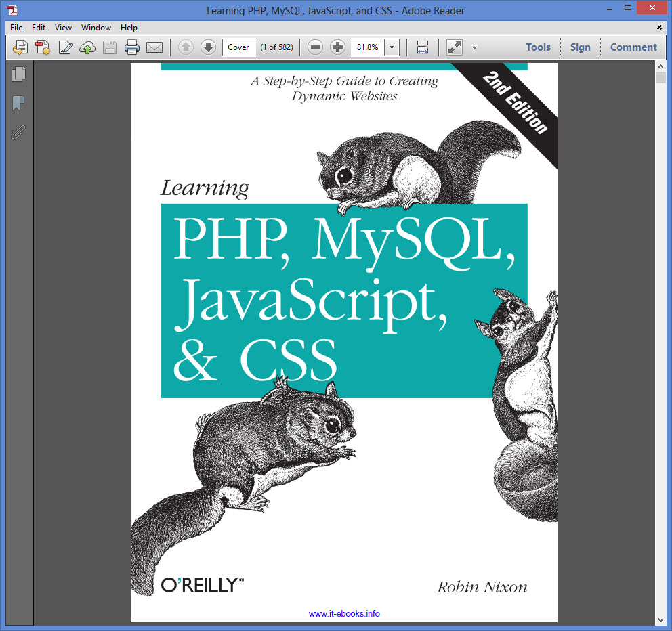Click the cloud upload toolbar icon

[87, 47]
